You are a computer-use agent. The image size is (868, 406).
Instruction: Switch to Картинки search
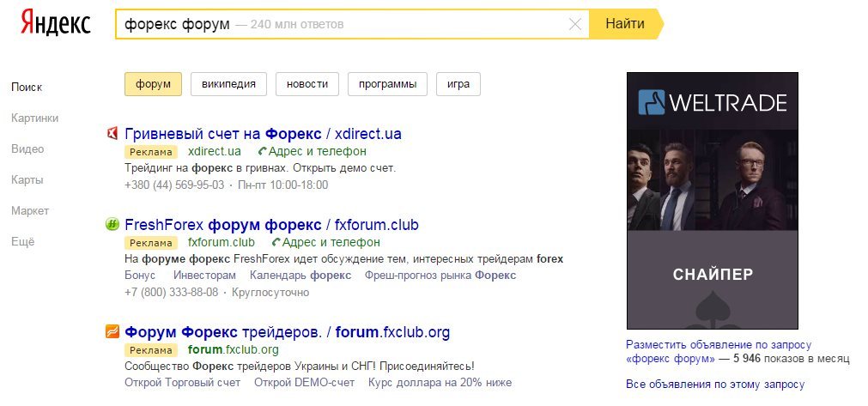(x=34, y=118)
